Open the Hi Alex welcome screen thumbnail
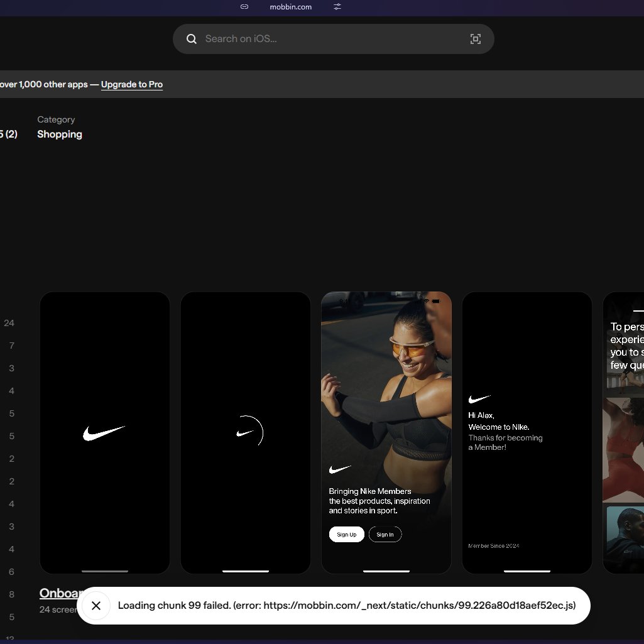Viewport: 644px width, 644px height. 527,432
